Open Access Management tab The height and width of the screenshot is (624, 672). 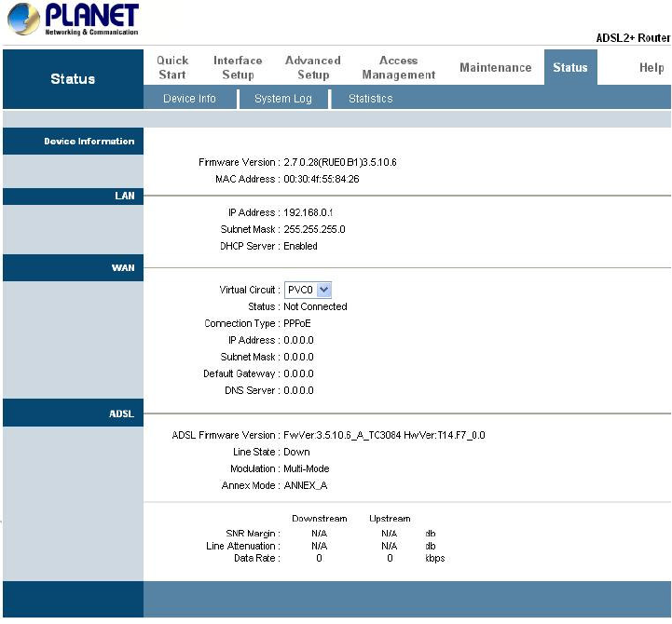point(399,67)
